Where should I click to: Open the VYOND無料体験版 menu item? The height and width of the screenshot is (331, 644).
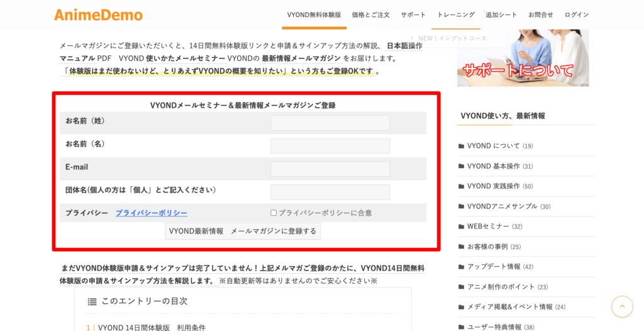pyautogui.click(x=314, y=15)
